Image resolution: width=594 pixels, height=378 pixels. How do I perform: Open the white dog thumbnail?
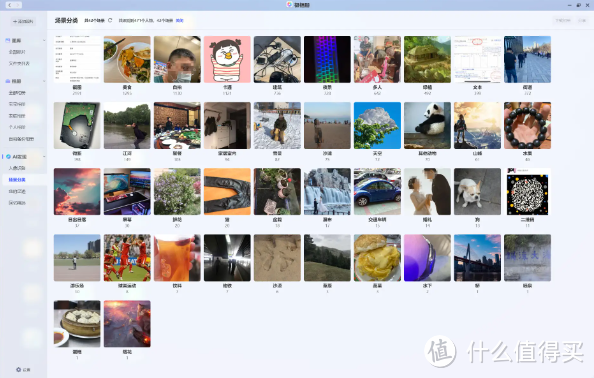point(477,192)
